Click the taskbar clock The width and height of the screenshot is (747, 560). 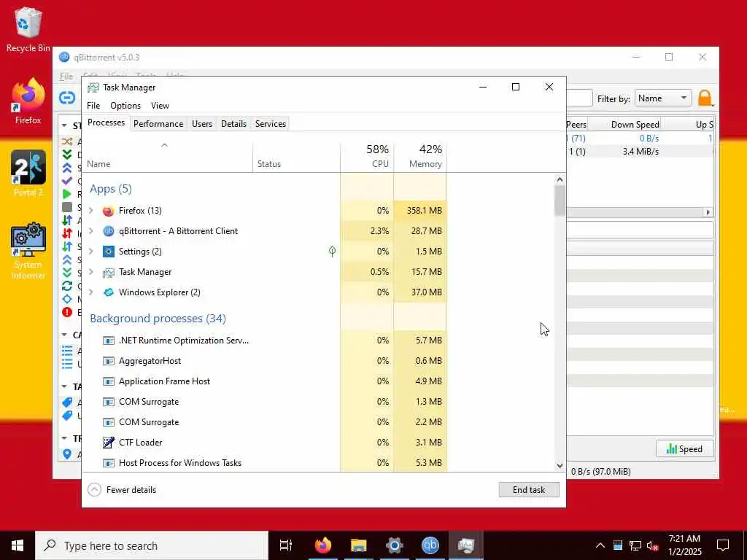point(684,545)
